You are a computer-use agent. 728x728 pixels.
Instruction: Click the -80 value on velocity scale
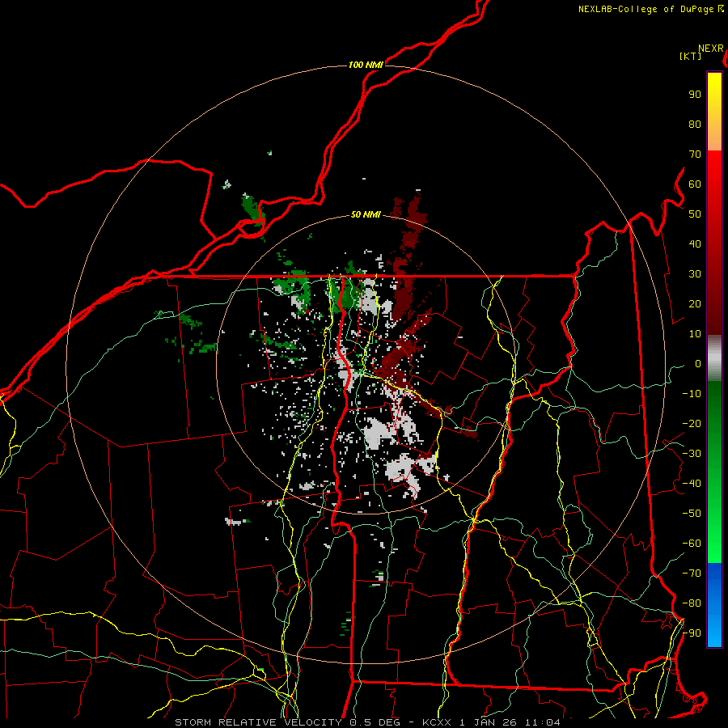[692, 603]
